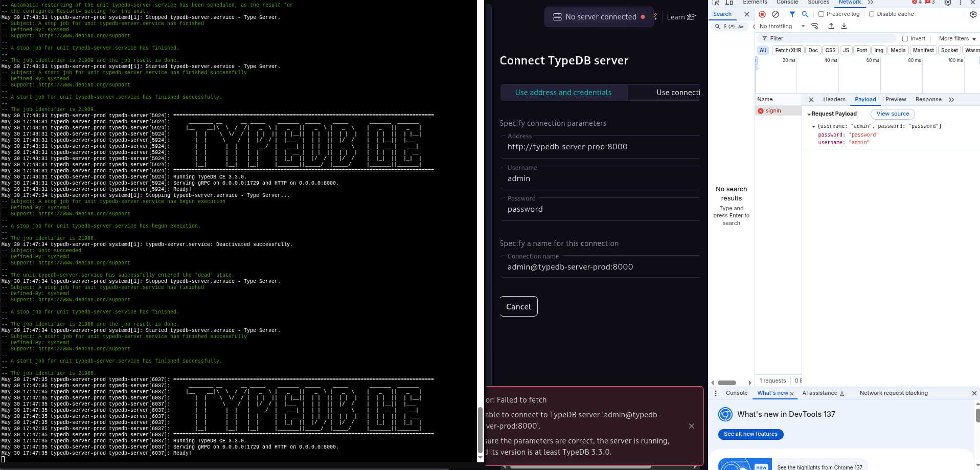
Task: Click the Cancel button
Action: (x=518, y=307)
